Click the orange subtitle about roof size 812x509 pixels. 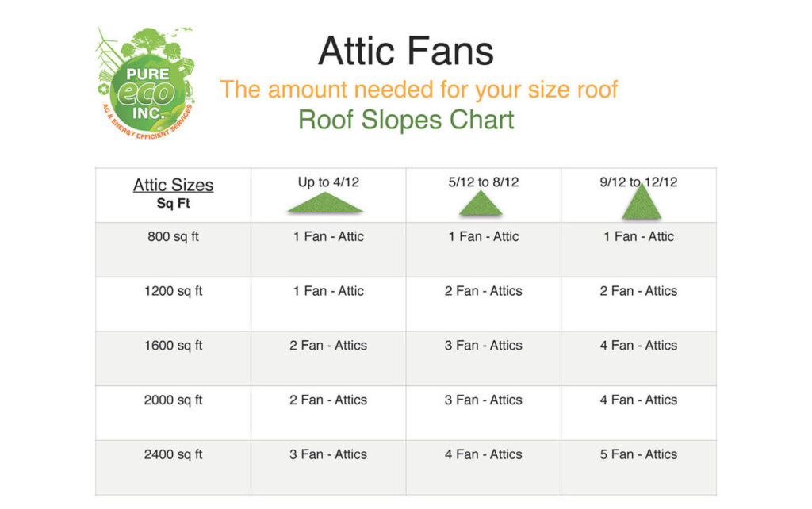pos(419,89)
